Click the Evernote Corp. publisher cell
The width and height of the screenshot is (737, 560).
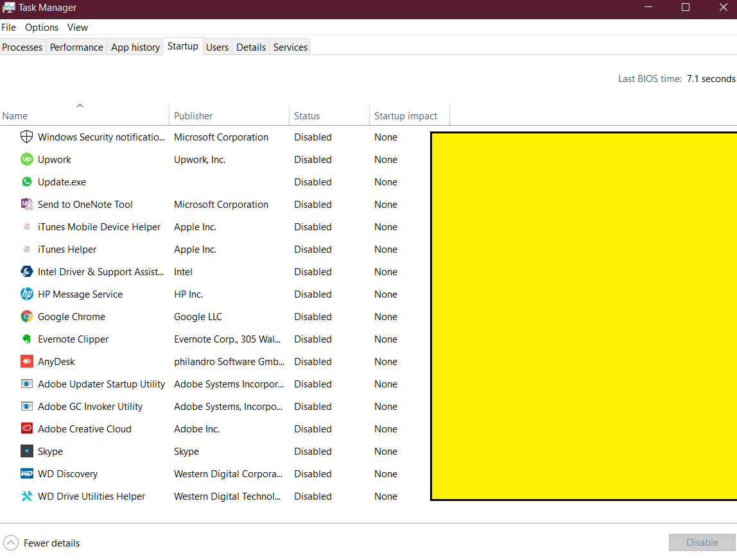click(227, 339)
